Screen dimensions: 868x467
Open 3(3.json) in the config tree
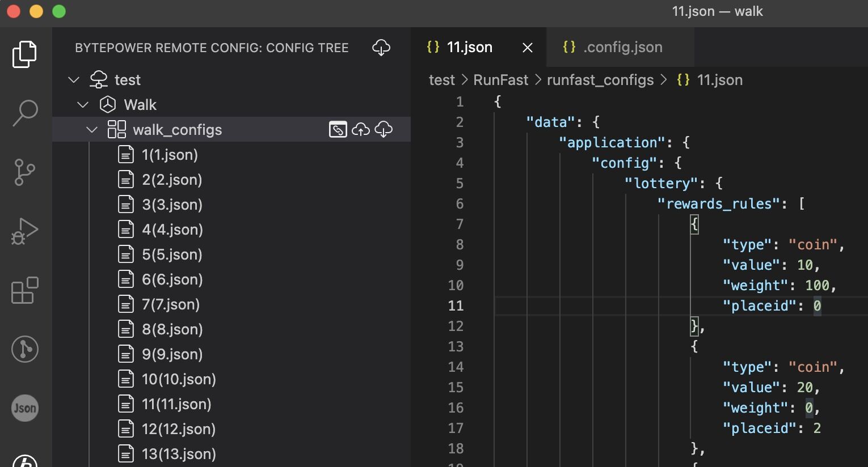point(172,205)
